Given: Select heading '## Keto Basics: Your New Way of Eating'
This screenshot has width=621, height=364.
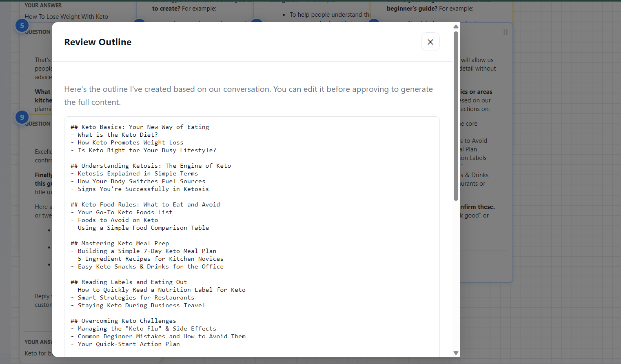Looking at the screenshot, I should pyautogui.click(x=140, y=127).
